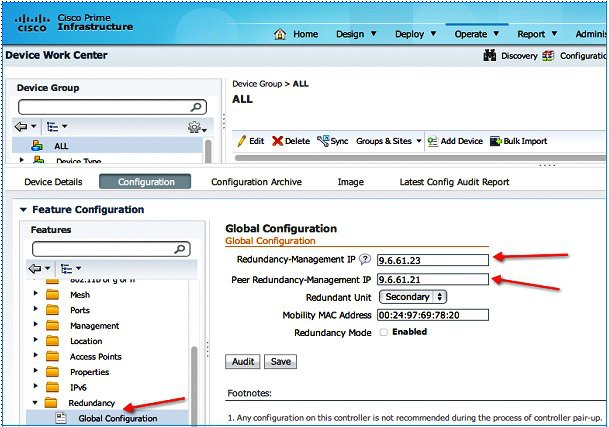Click the Save button
Viewport: 609px width, 427px height.
280,361
